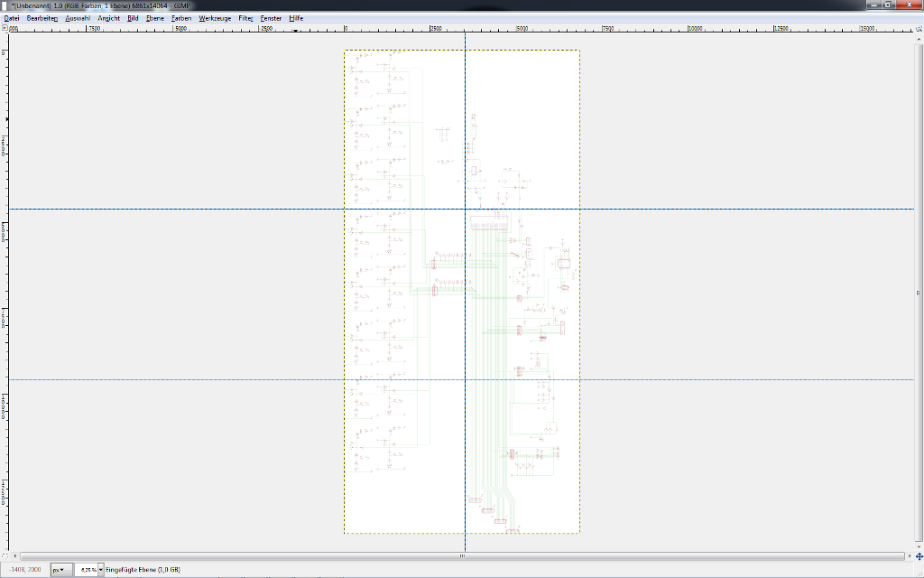Viewport: 924px width, 578px height.
Task: Open the Farben menu
Action: click(x=181, y=18)
